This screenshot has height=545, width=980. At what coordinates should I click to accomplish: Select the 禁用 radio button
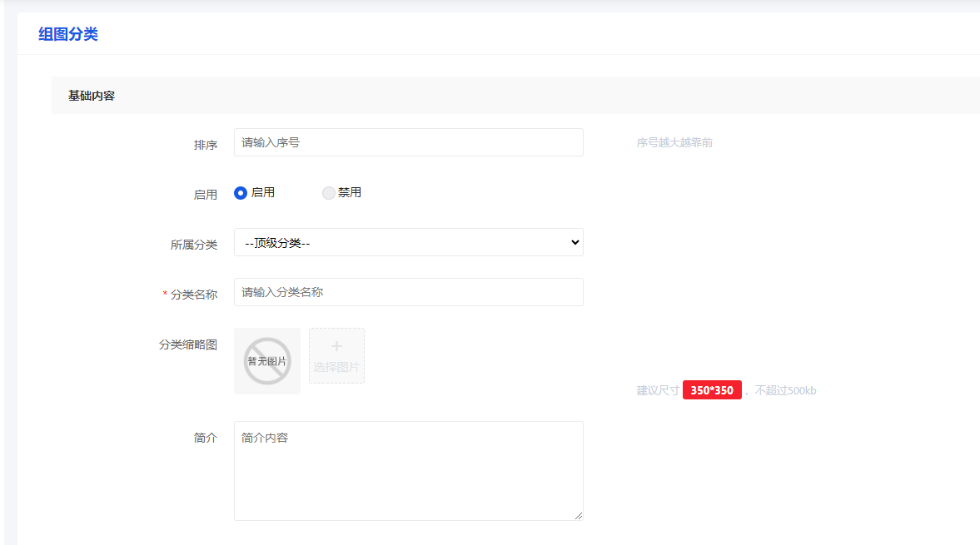tap(329, 193)
